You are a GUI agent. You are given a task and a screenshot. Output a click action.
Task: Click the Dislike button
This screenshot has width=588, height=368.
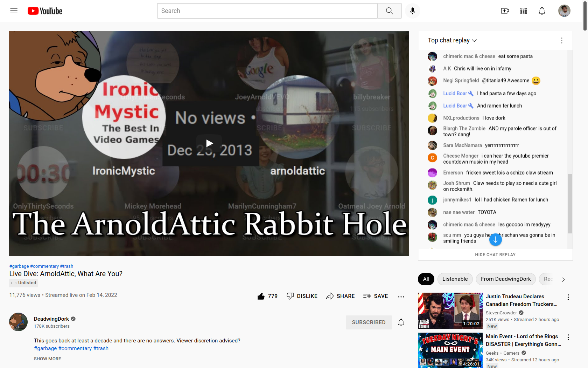302,296
